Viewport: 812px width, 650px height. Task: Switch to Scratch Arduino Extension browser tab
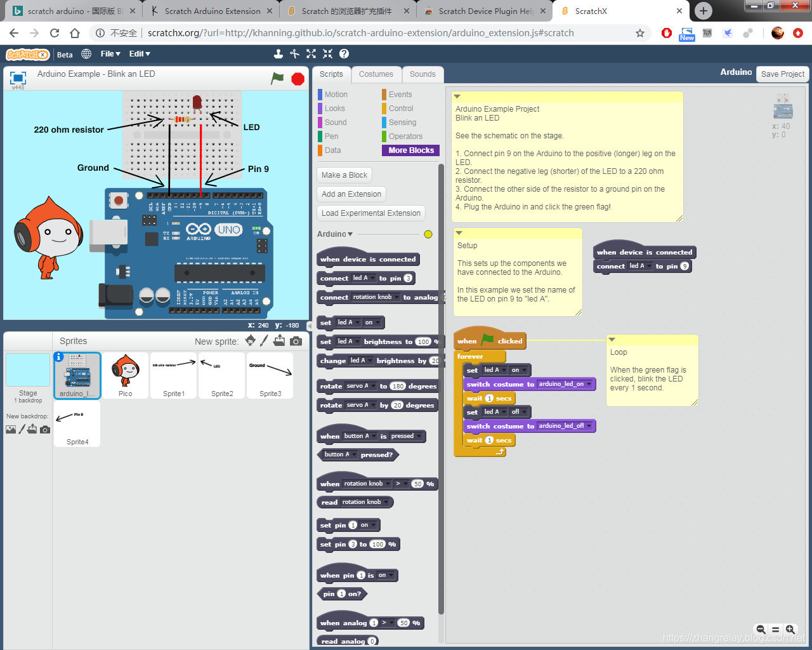click(x=212, y=11)
